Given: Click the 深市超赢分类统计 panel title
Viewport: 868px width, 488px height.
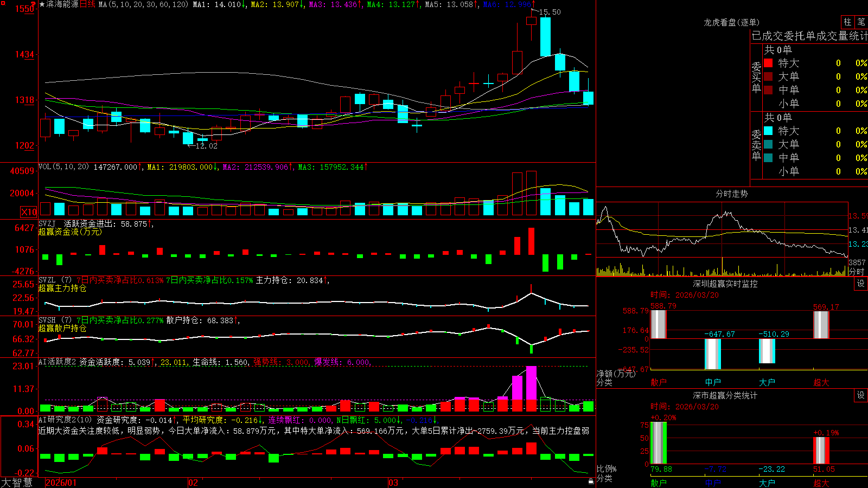Looking at the screenshot, I should pos(725,395).
